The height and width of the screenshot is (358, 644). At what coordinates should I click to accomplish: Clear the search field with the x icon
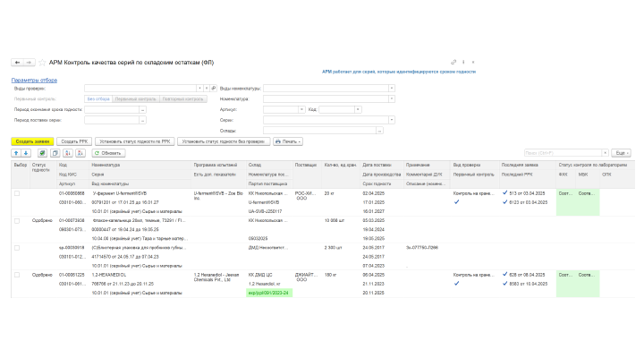pos(604,153)
